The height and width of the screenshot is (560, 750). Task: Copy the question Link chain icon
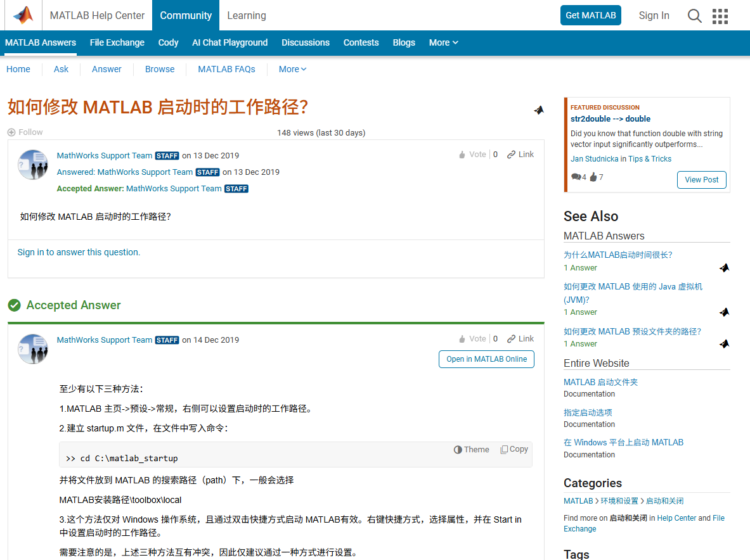(x=512, y=155)
